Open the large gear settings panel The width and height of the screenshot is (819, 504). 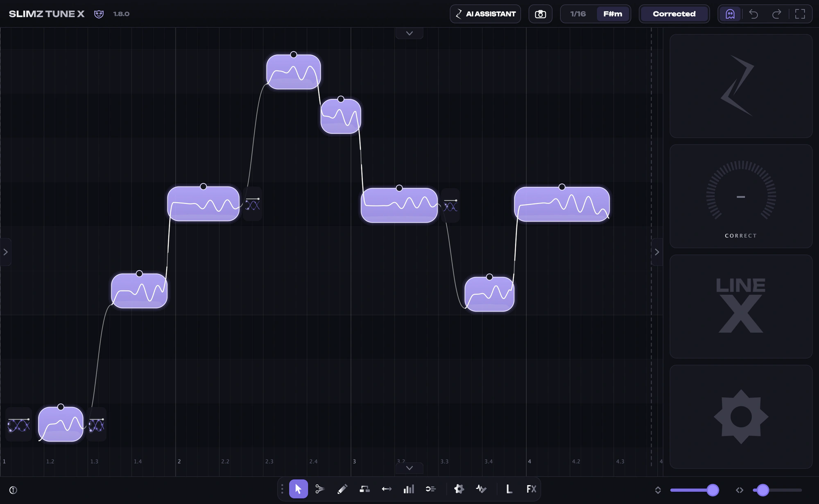[x=741, y=417]
